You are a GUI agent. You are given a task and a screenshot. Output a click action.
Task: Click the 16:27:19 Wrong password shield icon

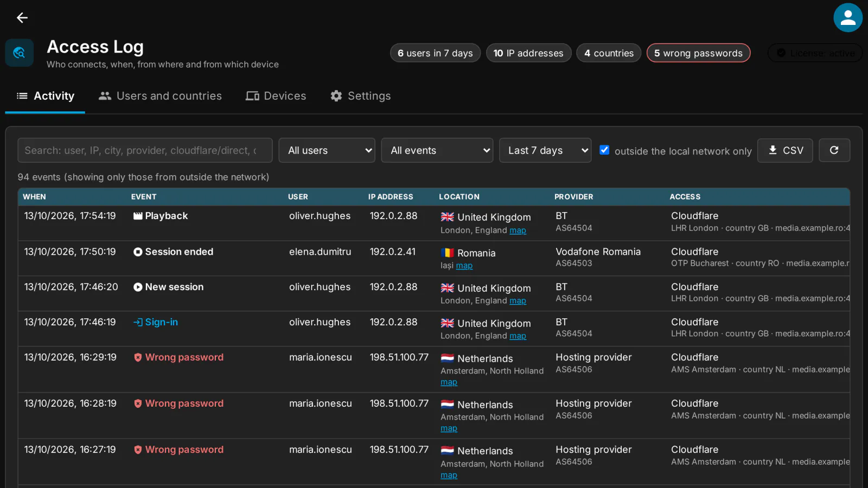[x=138, y=450]
